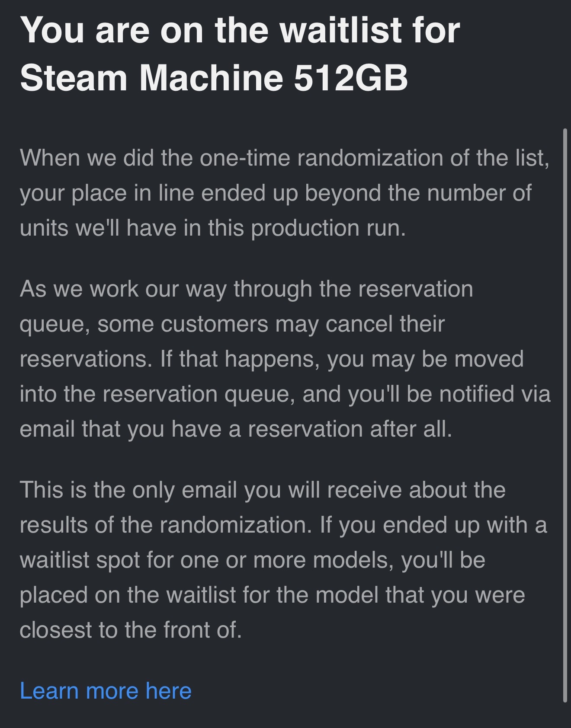Image resolution: width=571 pixels, height=728 pixels.
Task: Open the 'Learn more here' link
Action: click(106, 690)
